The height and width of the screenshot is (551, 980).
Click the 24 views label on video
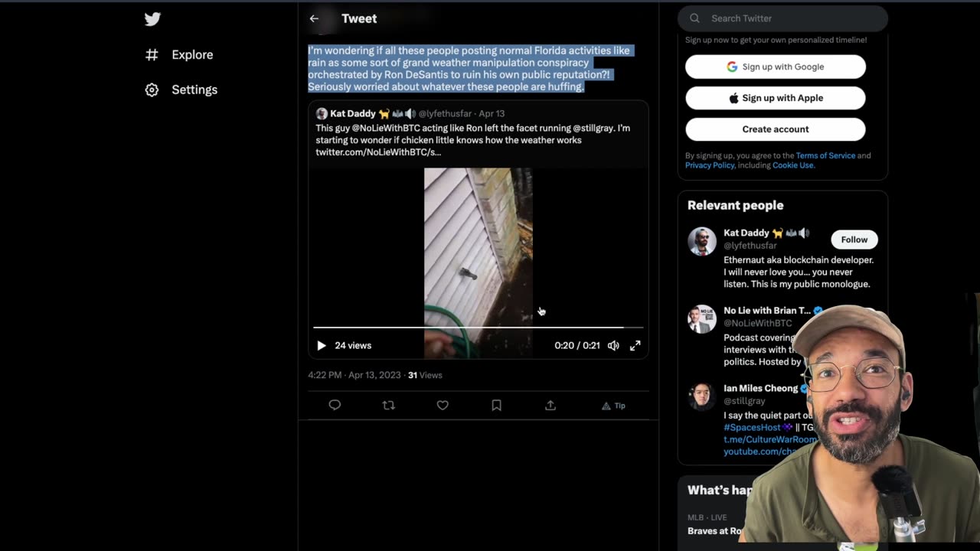[x=353, y=345]
